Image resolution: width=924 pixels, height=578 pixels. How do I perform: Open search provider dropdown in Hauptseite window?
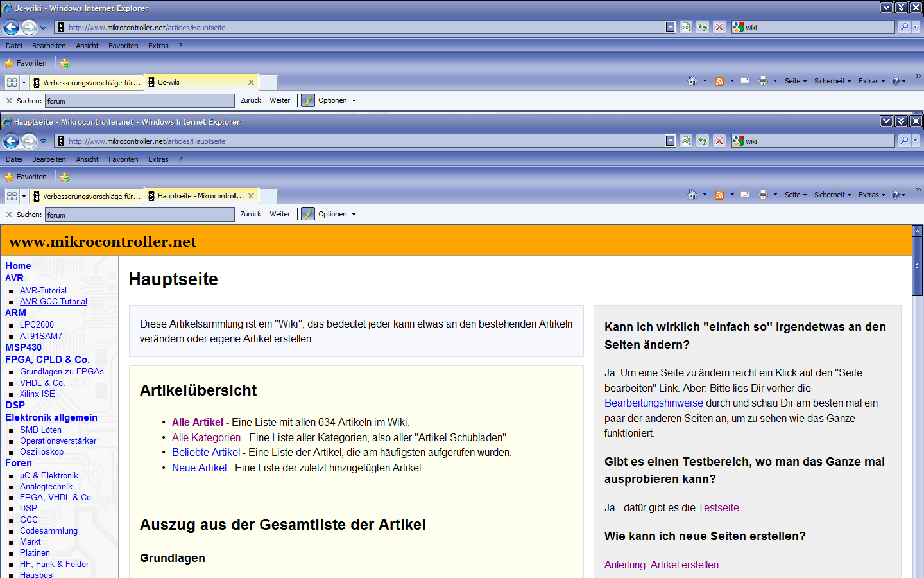[916, 141]
